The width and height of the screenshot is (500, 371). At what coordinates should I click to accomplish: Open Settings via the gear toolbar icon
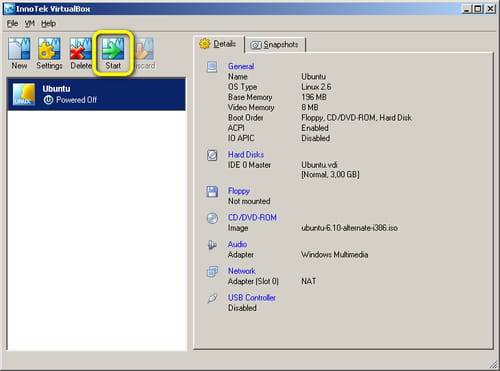(x=49, y=49)
